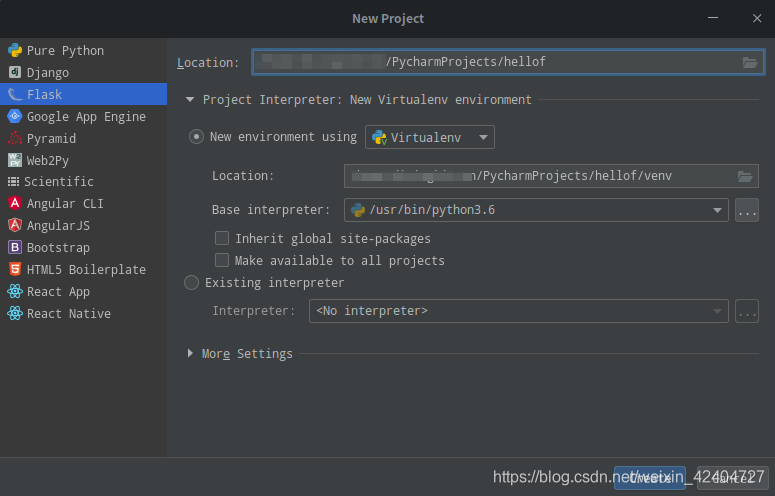Open the Virtualenv environment type dropdown
775x496 pixels.
coord(430,137)
